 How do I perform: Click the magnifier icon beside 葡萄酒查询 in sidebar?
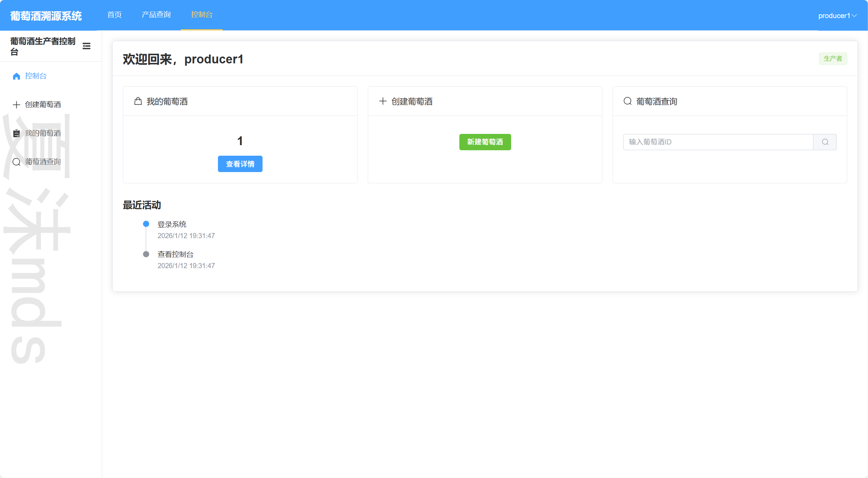[16, 162]
